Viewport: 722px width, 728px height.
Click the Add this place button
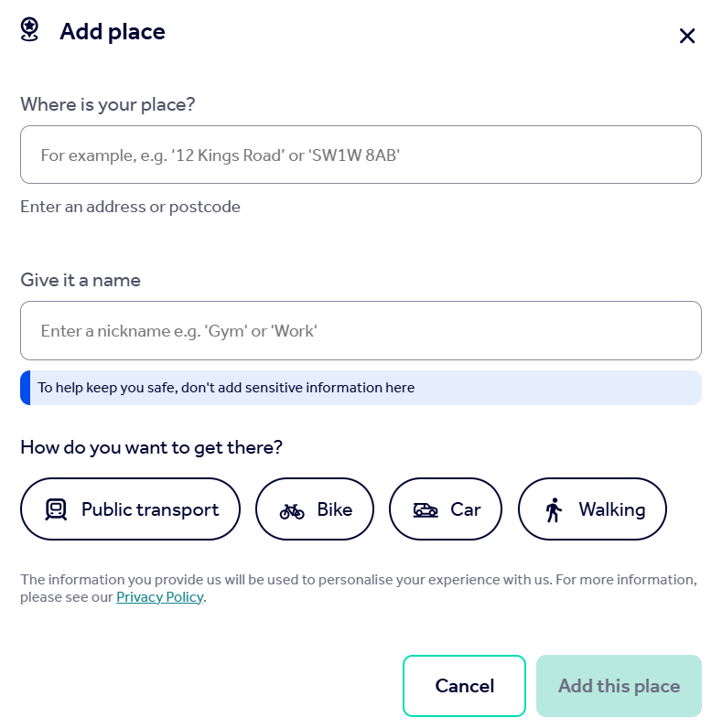point(619,686)
